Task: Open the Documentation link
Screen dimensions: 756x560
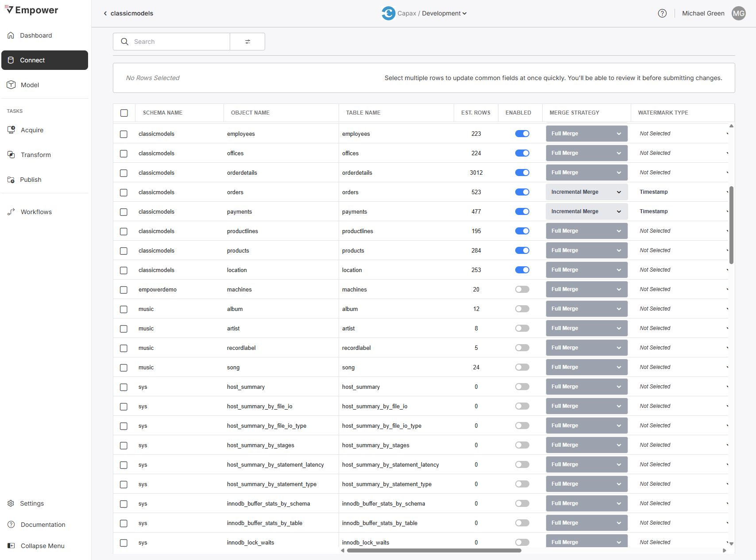Action: (x=45, y=525)
